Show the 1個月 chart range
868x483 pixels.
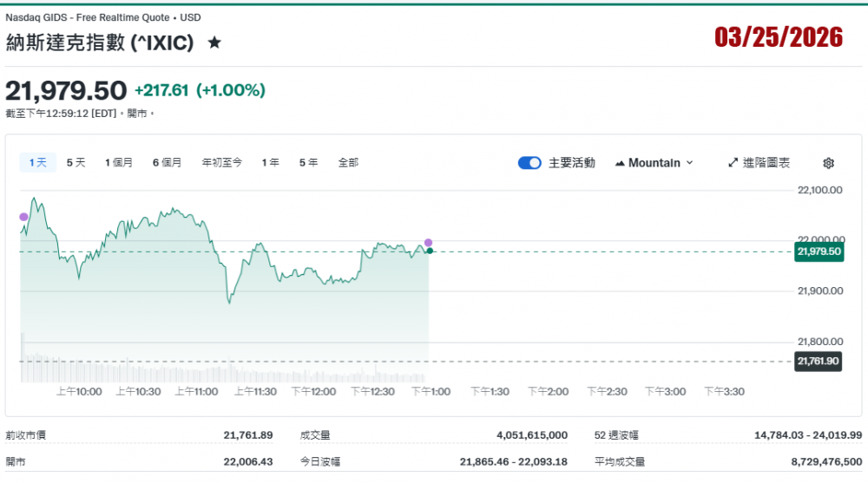[119, 162]
